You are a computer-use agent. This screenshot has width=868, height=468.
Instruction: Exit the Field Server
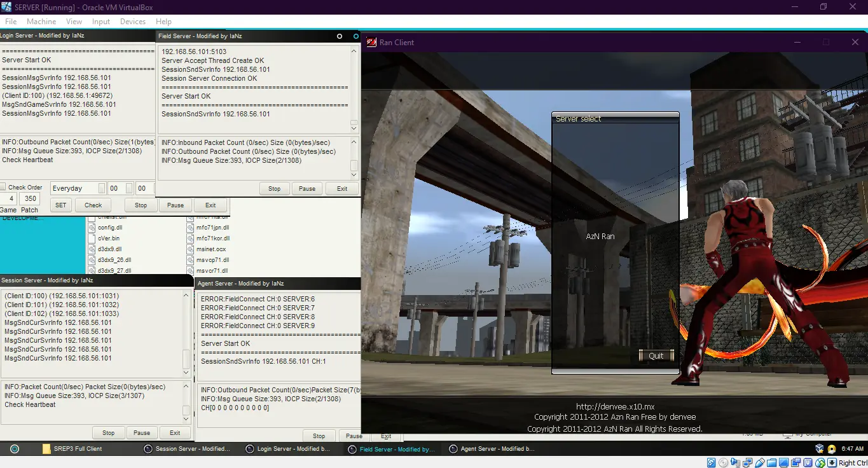coord(342,189)
